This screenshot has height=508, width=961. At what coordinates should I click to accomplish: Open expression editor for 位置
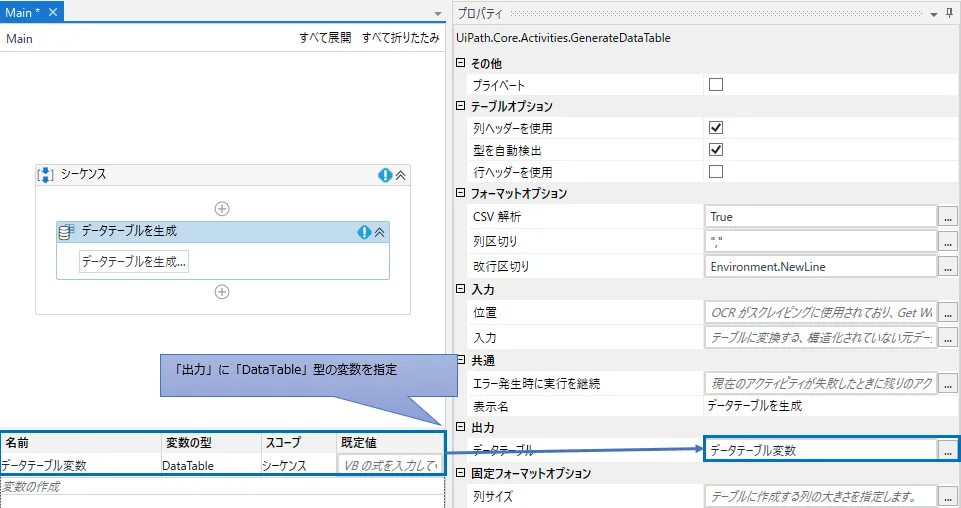948,313
